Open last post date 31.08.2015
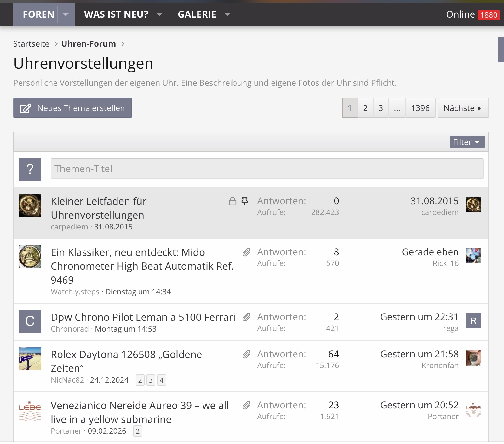Viewport: 504px width, 444px height. tap(434, 201)
